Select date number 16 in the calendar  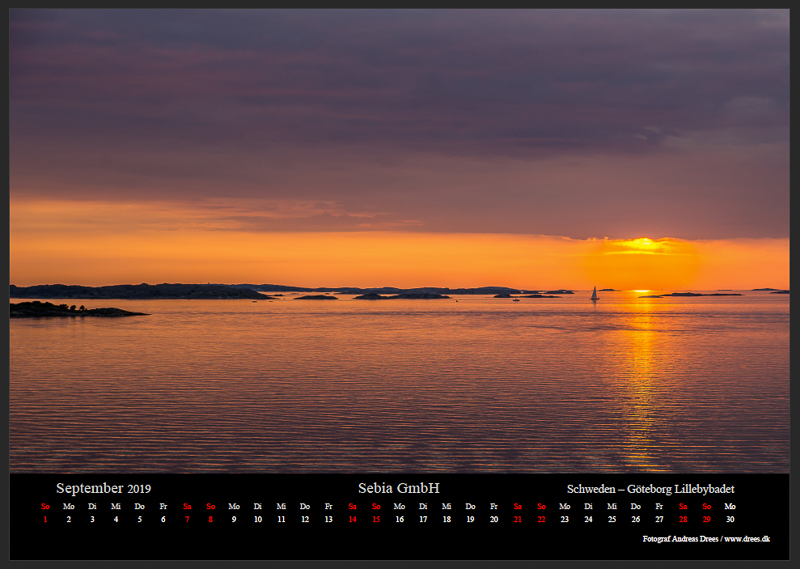(x=399, y=519)
